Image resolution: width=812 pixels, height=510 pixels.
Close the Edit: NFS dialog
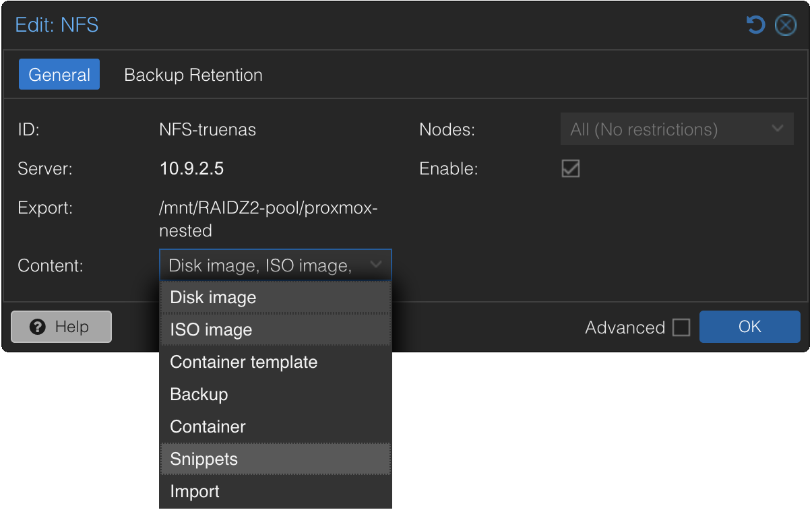coord(786,26)
